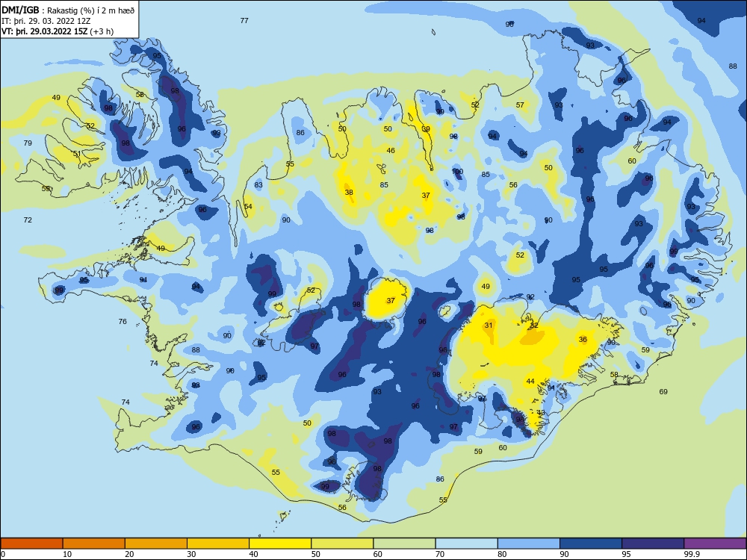Image resolution: width=747 pixels, height=560 pixels.
Task: Click the purple legend segment above 99.9
Action: pos(715,544)
